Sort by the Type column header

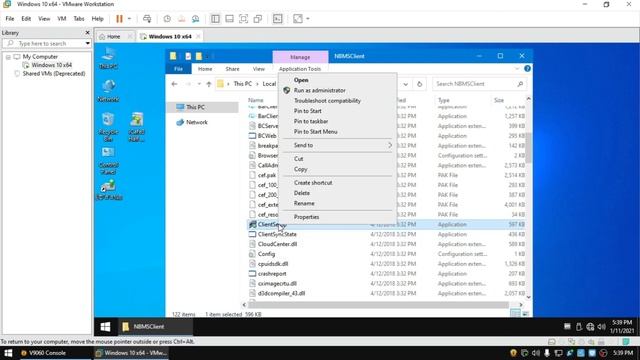[x=444, y=100]
